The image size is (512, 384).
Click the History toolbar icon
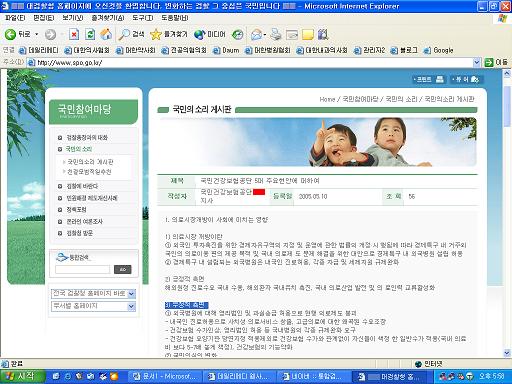click(238, 34)
